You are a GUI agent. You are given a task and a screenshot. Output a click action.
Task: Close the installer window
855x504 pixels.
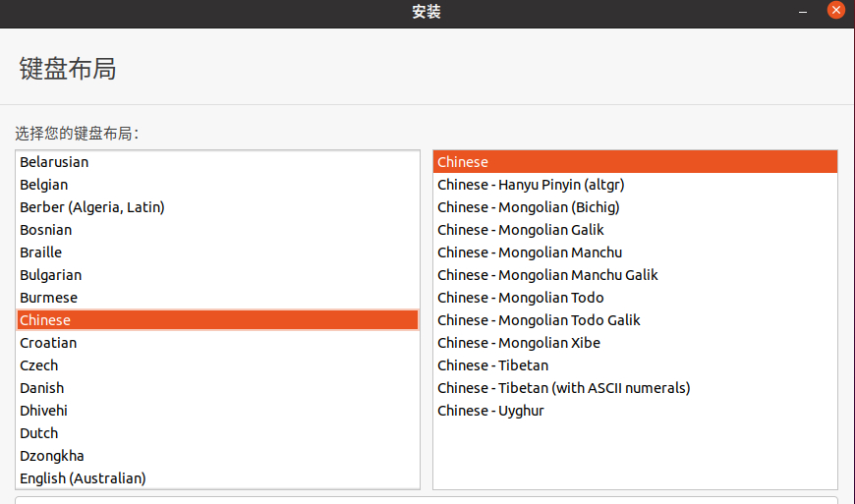coord(835,11)
